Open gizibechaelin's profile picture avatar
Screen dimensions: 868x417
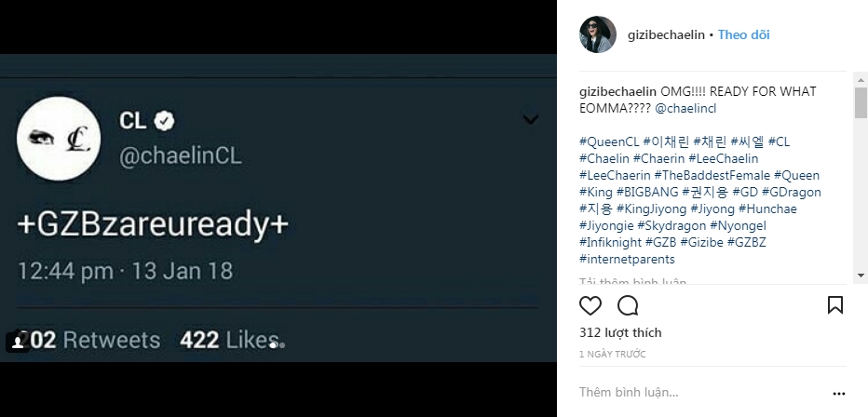(597, 35)
